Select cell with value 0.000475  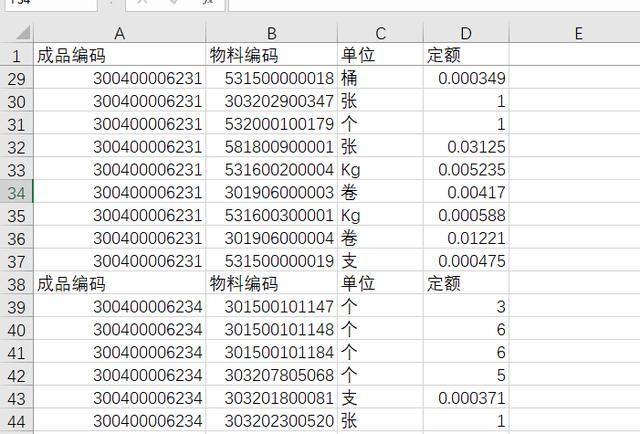466,261
